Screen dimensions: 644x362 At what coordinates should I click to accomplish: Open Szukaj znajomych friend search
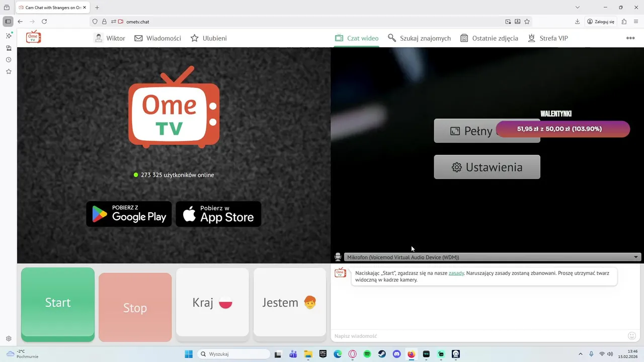point(419,38)
